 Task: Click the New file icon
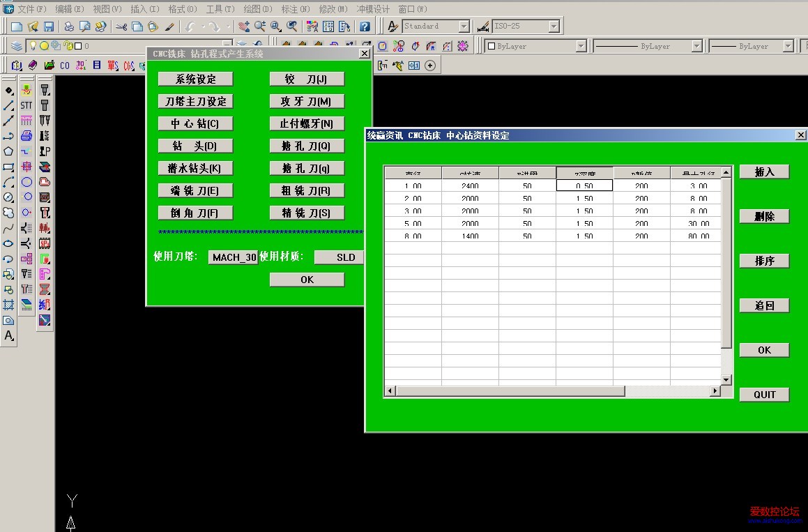click(x=17, y=26)
